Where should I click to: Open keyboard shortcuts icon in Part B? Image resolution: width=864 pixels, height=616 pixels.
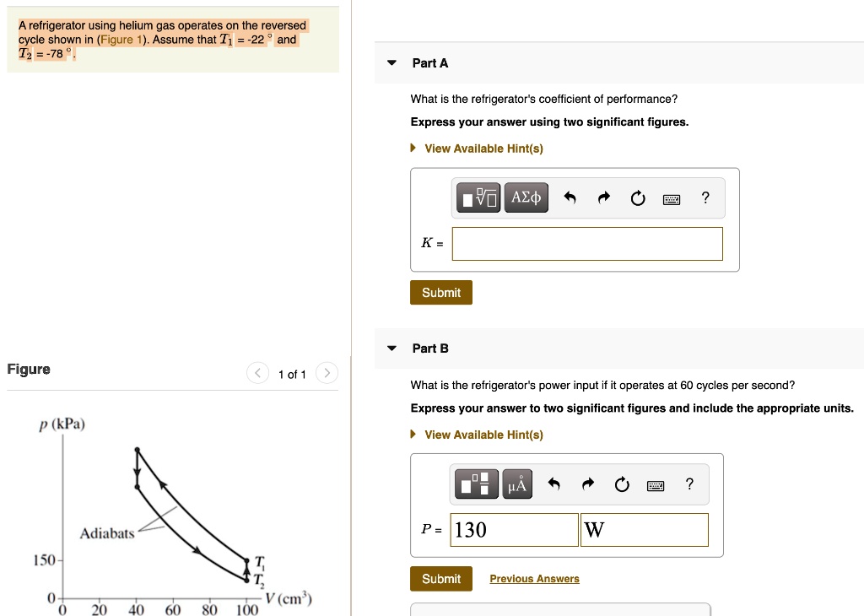[655, 486]
